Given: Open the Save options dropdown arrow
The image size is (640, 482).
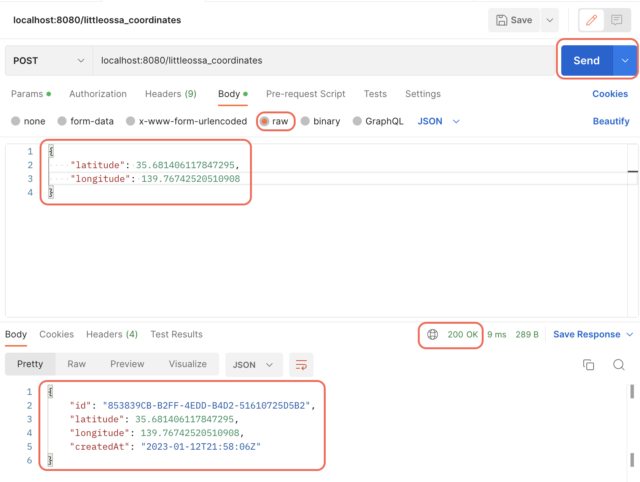Looking at the screenshot, I should 550,20.
